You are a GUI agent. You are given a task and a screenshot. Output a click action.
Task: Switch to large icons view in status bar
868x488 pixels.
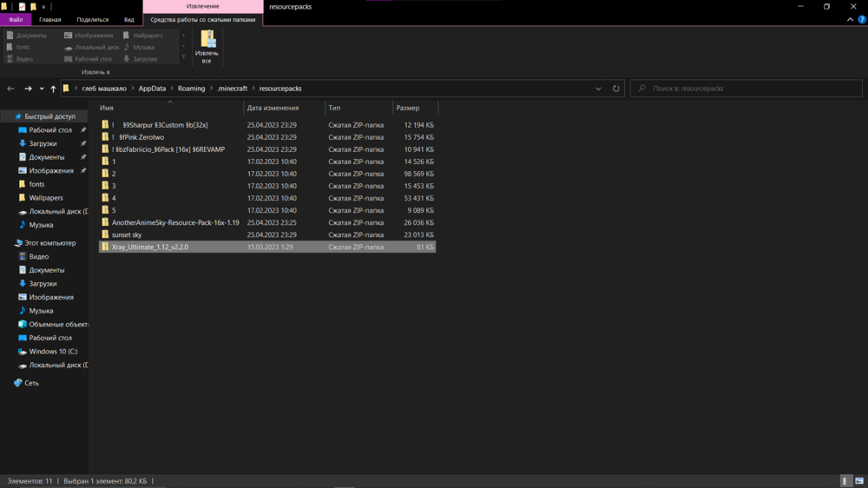click(x=859, y=481)
